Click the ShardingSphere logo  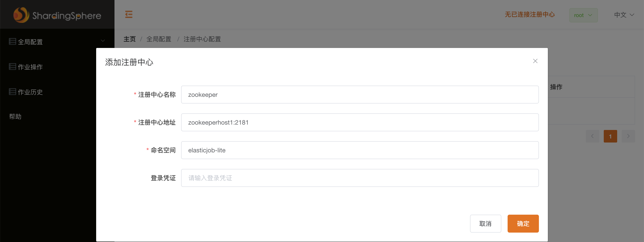coord(57,15)
